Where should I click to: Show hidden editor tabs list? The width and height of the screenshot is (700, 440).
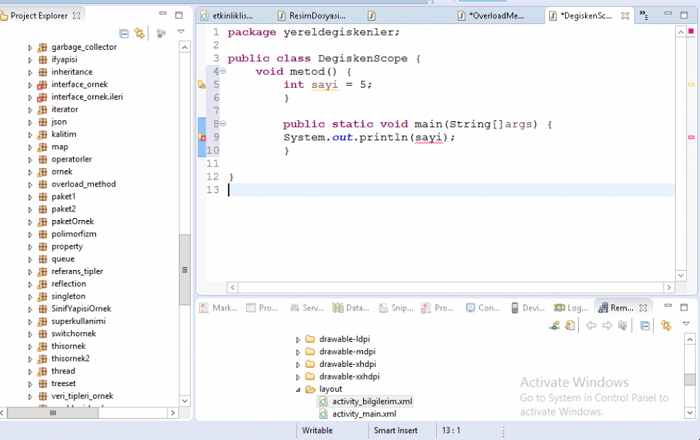pos(643,15)
